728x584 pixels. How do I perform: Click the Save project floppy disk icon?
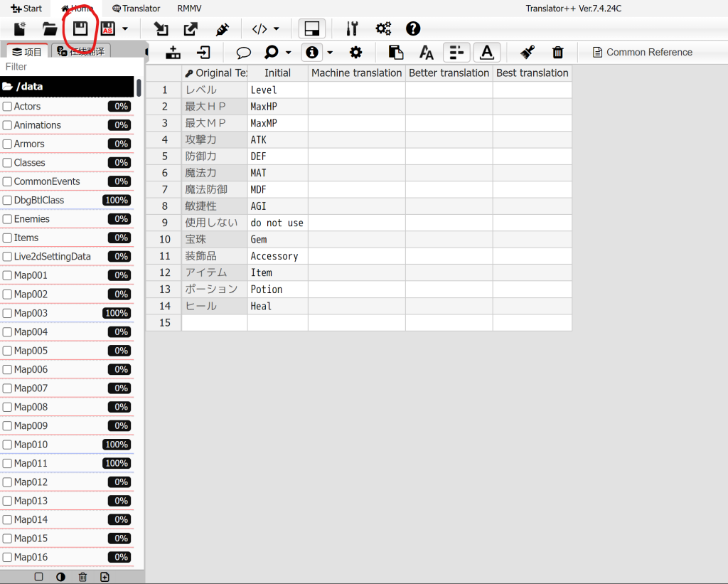[x=80, y=29]
